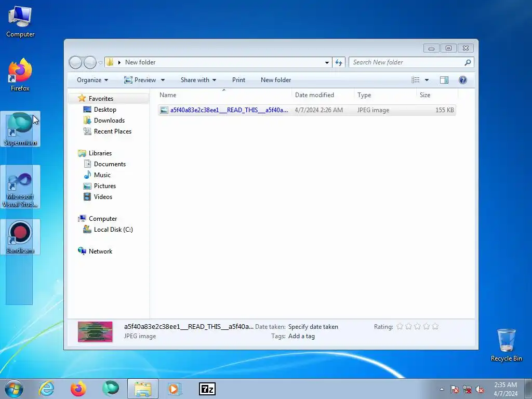Launch Internet Explorer from the taskbar
Viewport: 532px width, 399px height.
pos(46,389)
